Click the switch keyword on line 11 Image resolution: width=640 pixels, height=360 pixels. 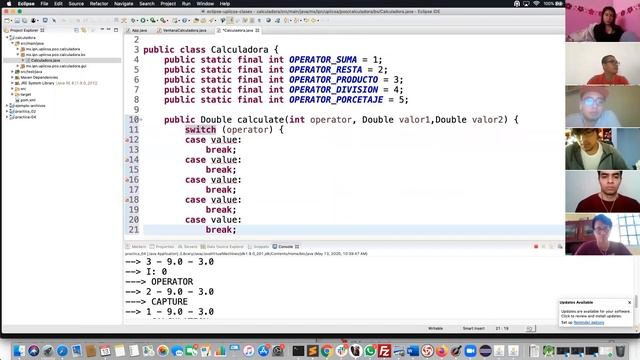[x=200, y=130]
